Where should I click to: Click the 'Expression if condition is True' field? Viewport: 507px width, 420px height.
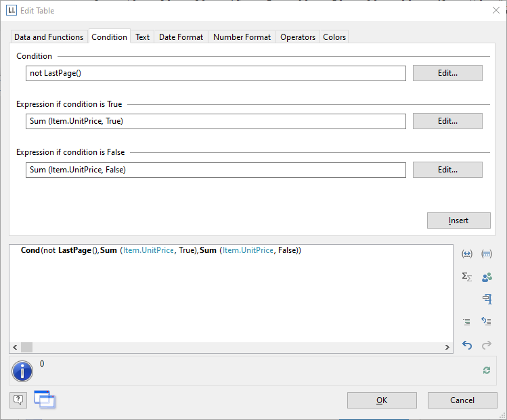click(x=216, y=121)
